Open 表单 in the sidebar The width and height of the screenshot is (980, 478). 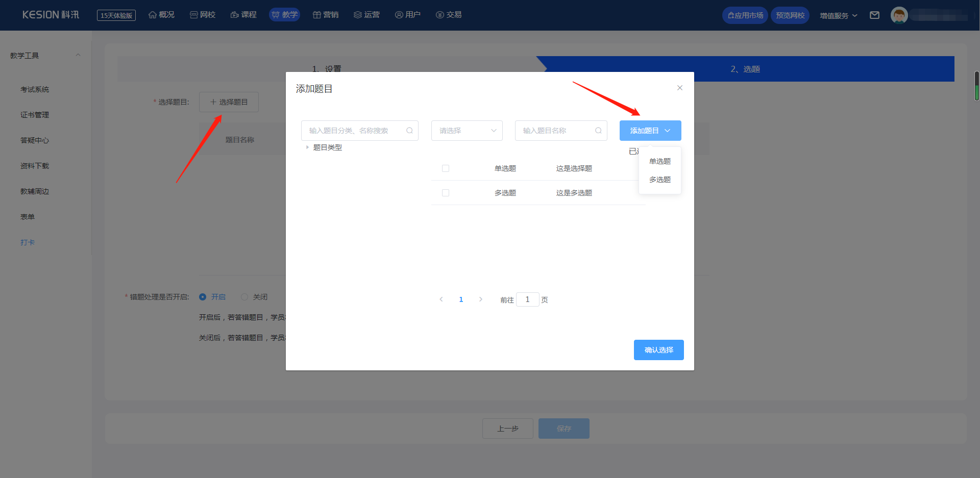point(28,217)
